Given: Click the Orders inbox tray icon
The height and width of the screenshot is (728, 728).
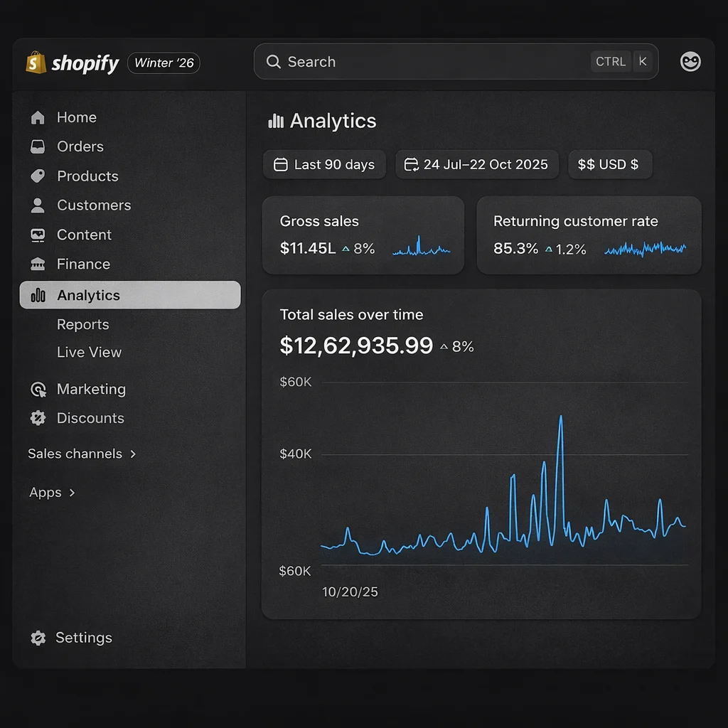Looking at the screenshot, I should pyautogui.click(x=38, y=147).
